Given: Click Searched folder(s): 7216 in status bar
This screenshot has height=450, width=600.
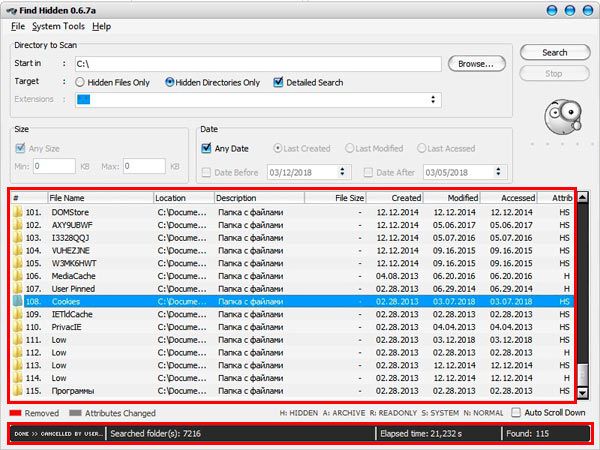Looking at the screenshot, I should [155, 433].
